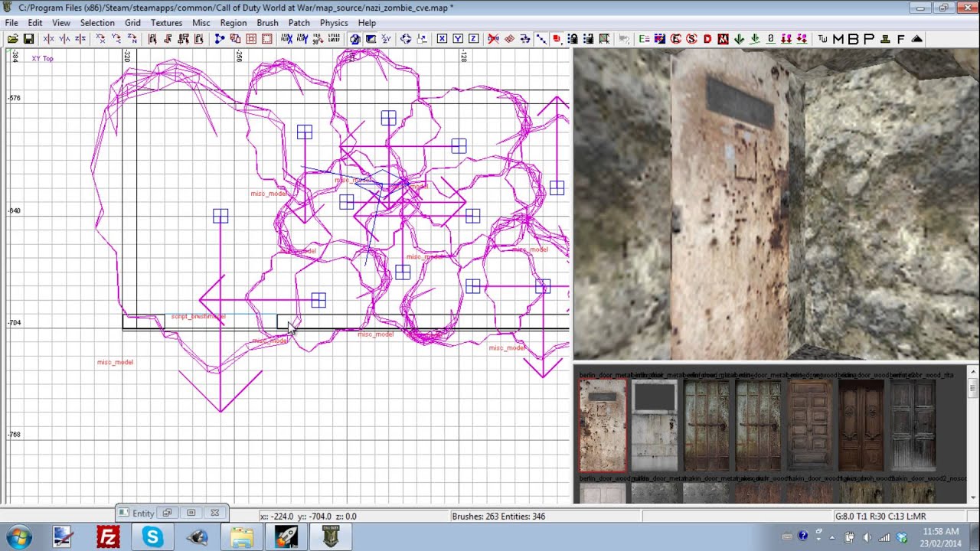Restore the minimized Entity window
The width and height of the screenshot is (980, 551).
pos(167,513)
